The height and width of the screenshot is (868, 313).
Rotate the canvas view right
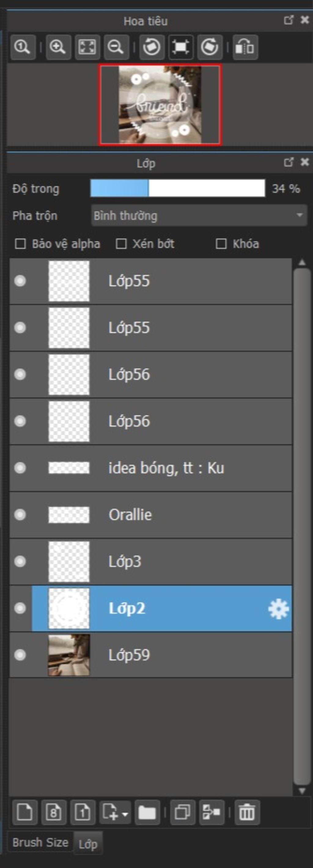(210, 47)
